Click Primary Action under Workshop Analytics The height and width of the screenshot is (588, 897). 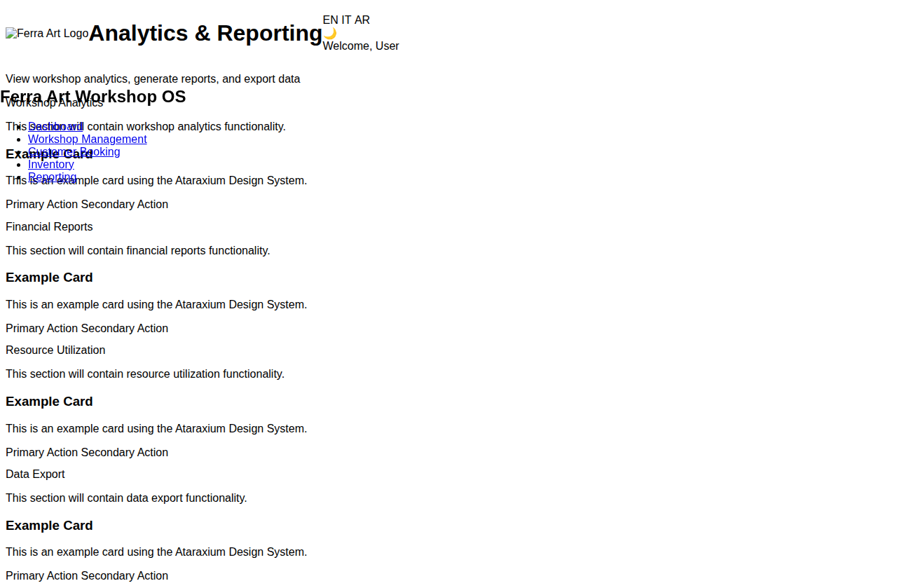coord(41,205)
